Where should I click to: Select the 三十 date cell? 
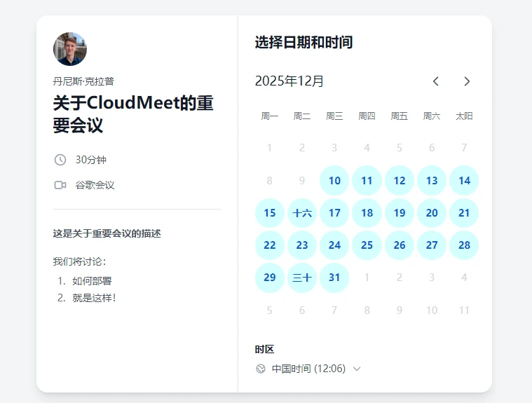tap(302, 278)
